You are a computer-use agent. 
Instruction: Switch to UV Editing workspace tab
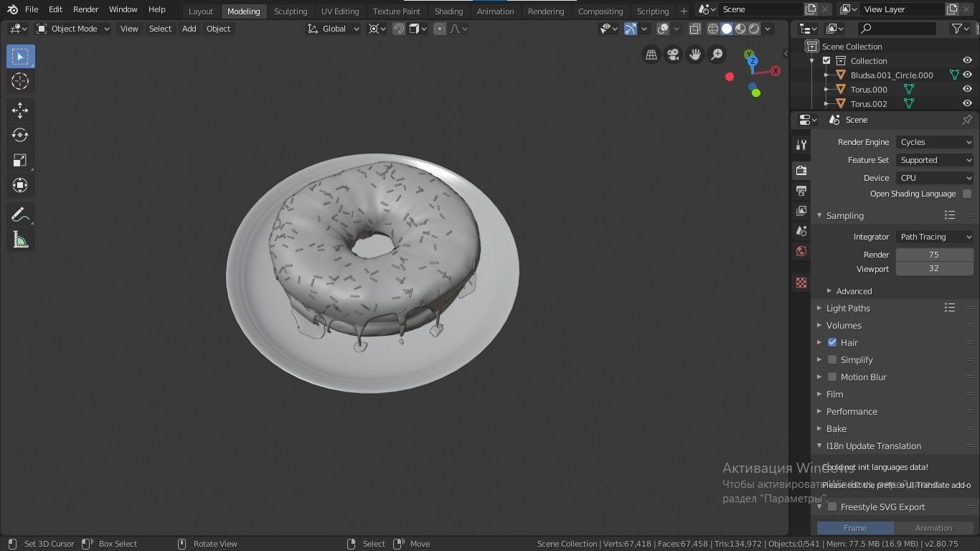pos(340,11)
